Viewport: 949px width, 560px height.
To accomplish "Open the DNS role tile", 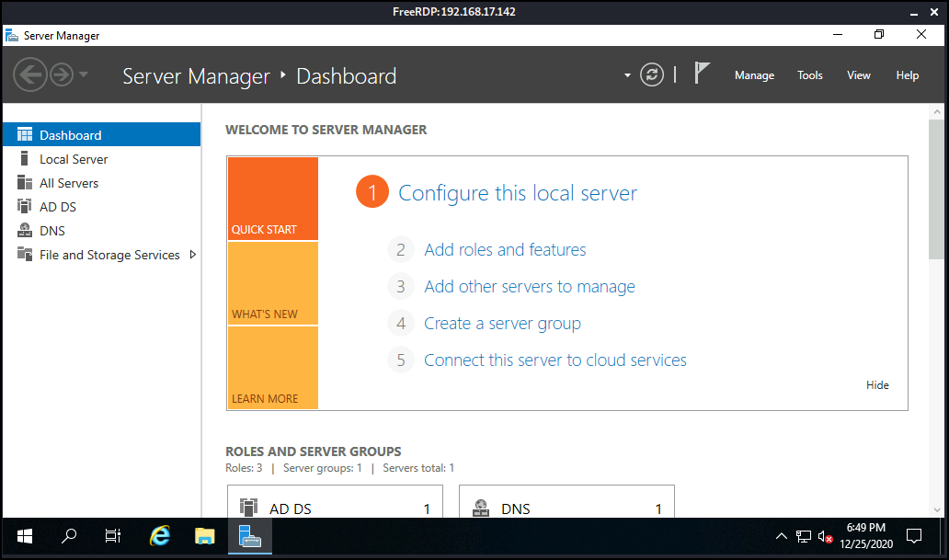I will click(x=566, y=501).
